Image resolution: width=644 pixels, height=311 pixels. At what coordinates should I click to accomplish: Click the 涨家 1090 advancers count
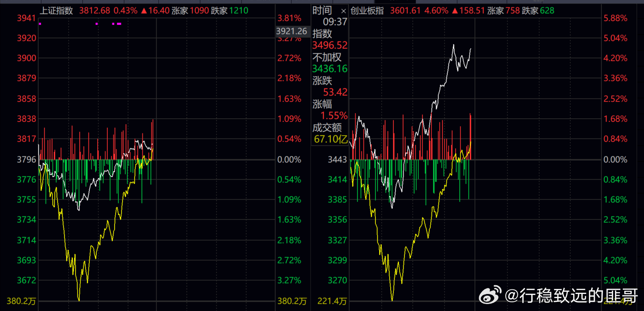(x=190, y=11)
